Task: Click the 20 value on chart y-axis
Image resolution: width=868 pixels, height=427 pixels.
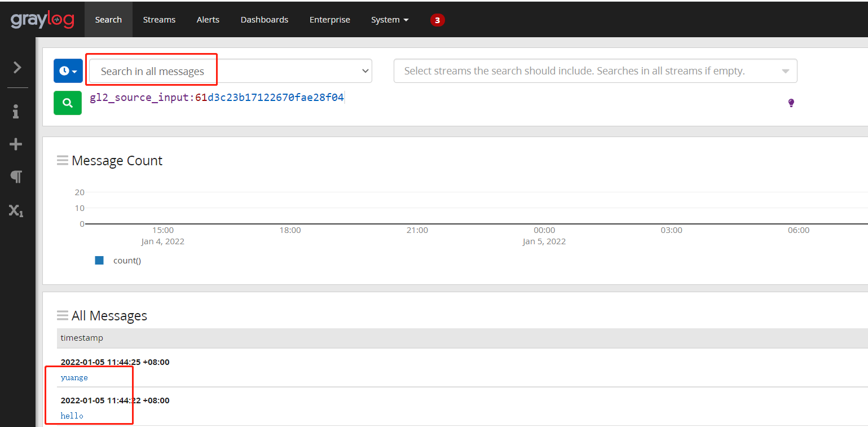Action: click(x=80, y=192)
